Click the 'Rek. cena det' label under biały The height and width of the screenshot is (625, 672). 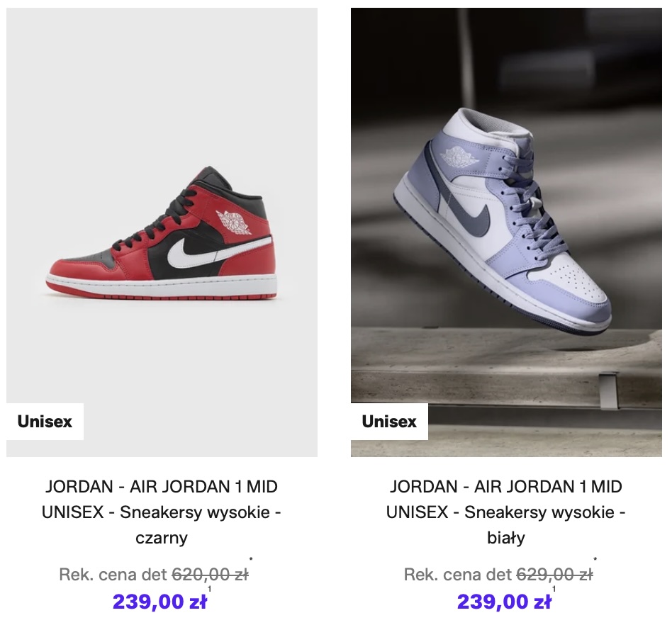click(458, 575)
